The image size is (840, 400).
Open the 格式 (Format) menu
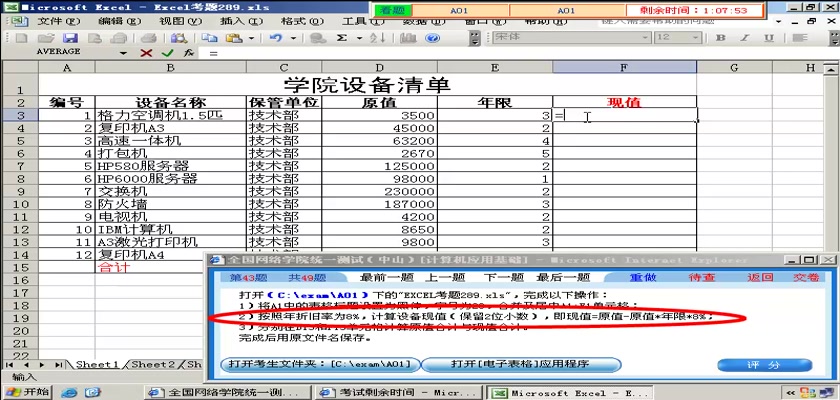[x=303, y=21]
